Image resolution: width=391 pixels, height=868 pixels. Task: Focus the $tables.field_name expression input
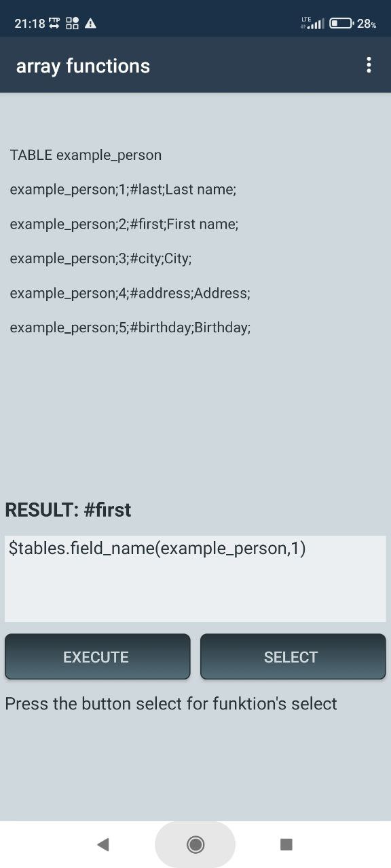coord(195,578)
